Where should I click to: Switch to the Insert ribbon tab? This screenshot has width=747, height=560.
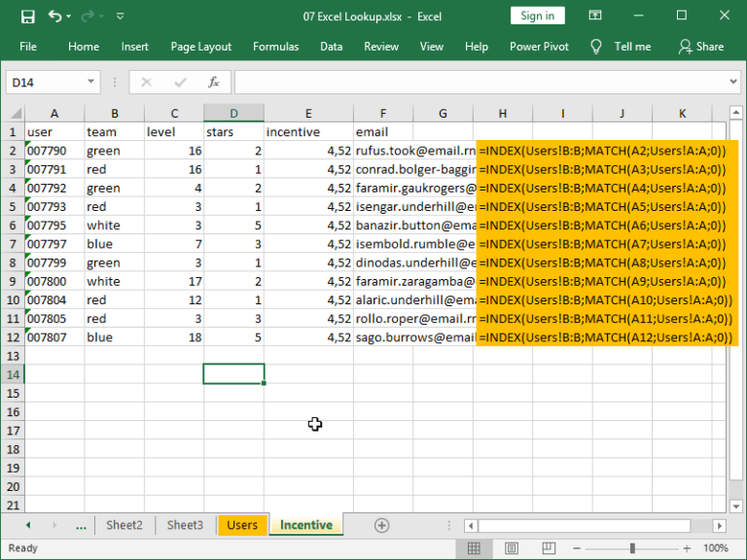(135, 47)
